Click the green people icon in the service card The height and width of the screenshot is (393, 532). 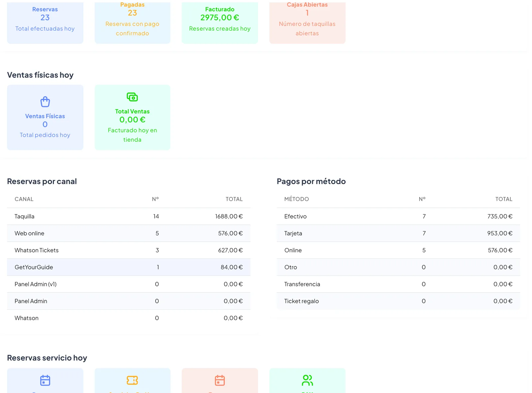307,380
